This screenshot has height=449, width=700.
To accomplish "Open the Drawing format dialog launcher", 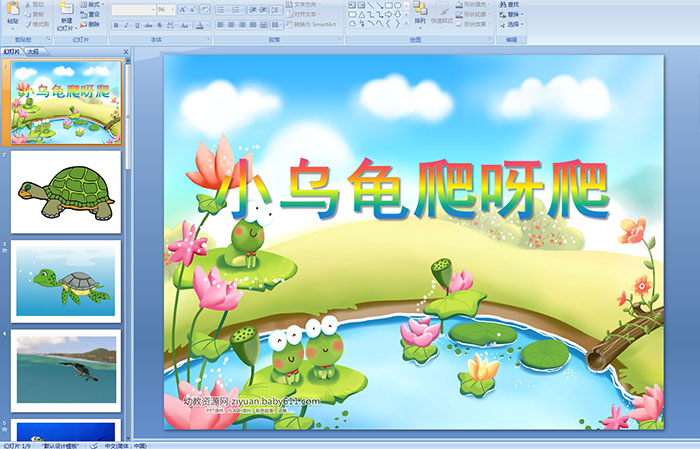I will pyautogui.click(x=491, y=39).
